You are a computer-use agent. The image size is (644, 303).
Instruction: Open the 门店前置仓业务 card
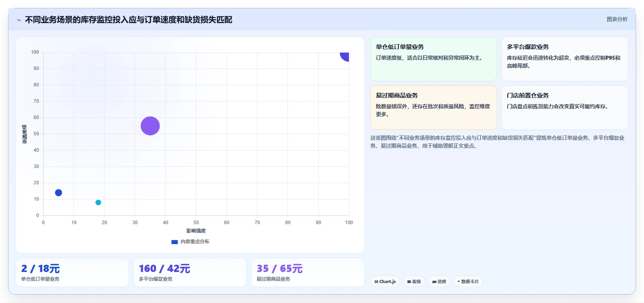[565, 108]
